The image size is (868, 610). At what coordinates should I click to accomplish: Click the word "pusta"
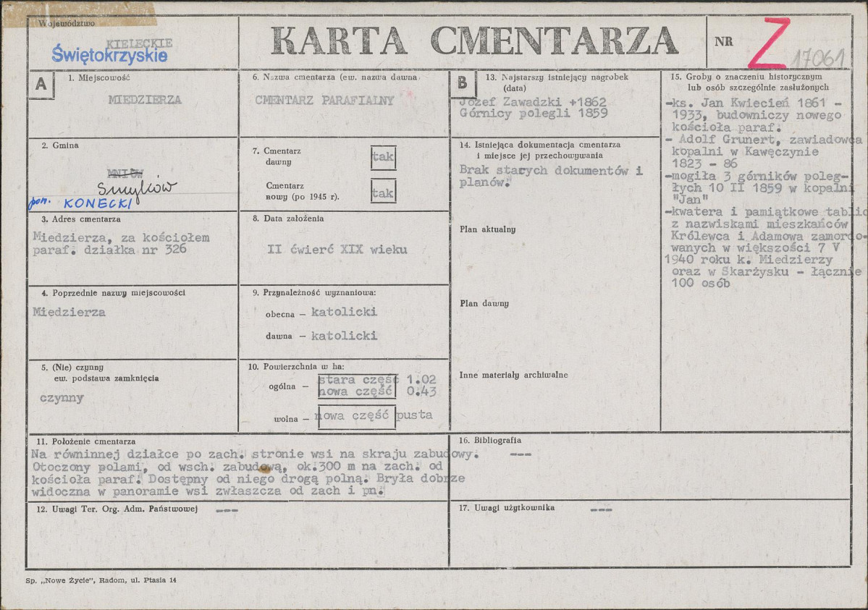click(x=414, y=415)
